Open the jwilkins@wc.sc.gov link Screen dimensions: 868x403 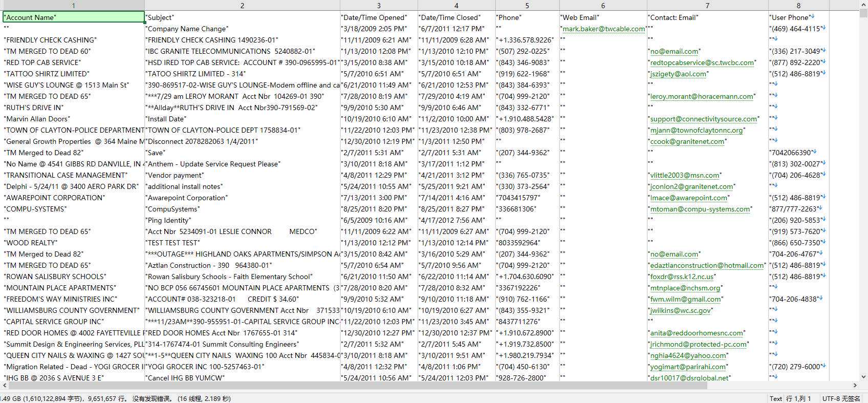pos(680,310)
